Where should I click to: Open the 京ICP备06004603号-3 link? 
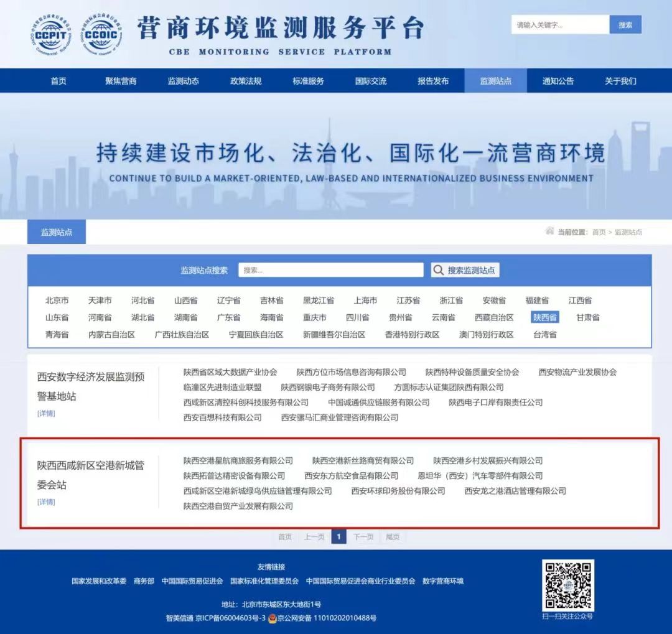231,618
